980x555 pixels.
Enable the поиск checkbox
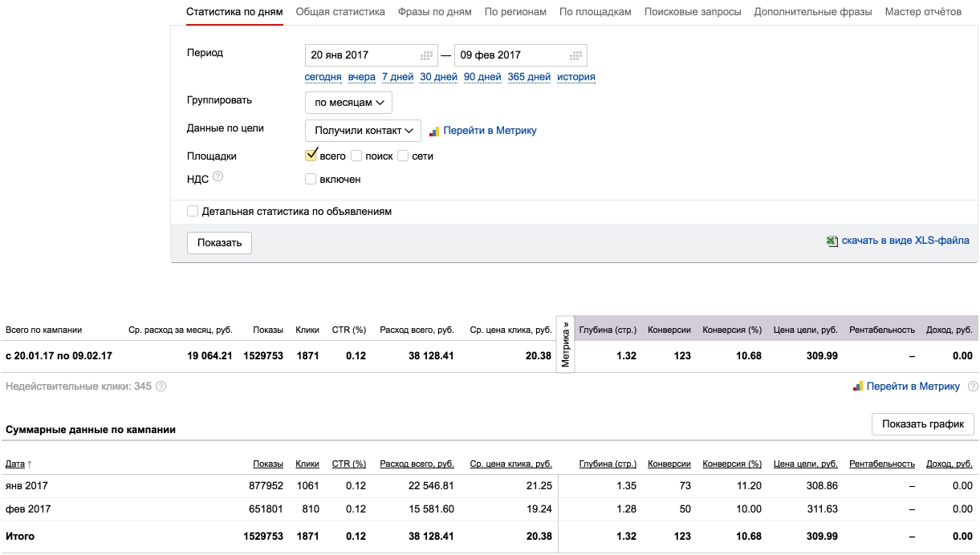tap(356, 156)
